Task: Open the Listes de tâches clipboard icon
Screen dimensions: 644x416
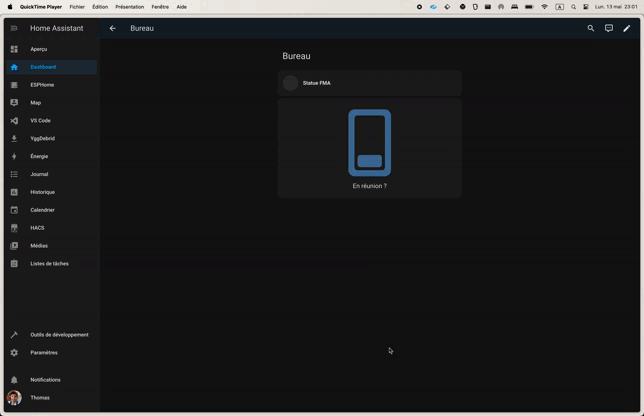Action: (x=14, y=264)
